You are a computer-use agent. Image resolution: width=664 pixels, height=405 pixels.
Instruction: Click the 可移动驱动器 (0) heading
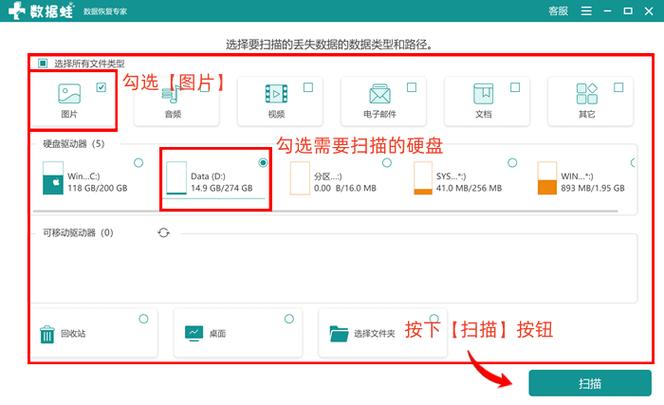(78, 233)
